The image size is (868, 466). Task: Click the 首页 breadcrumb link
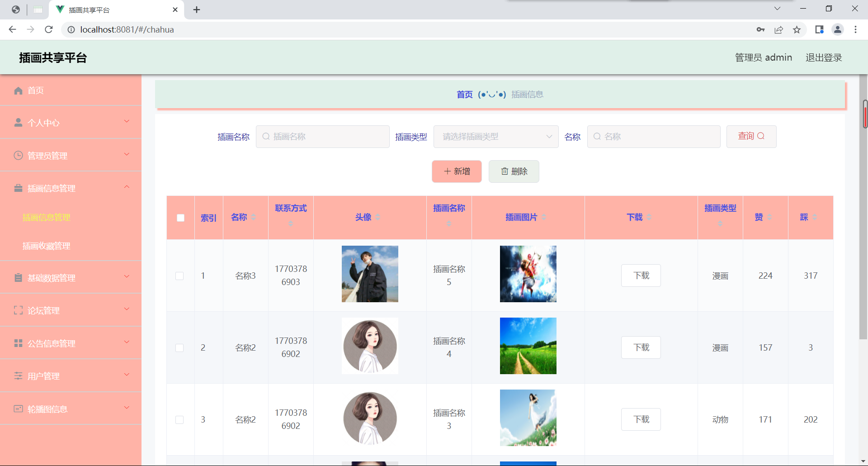tap(465, 95)
